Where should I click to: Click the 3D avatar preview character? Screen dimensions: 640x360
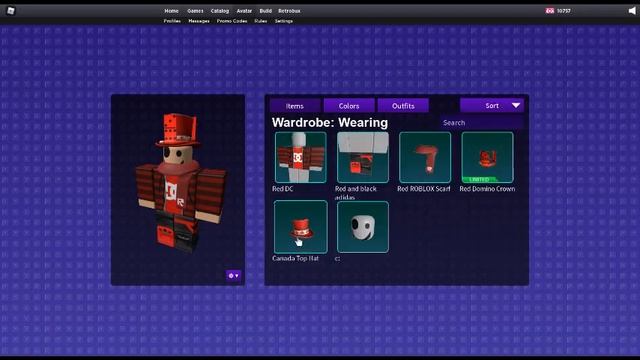click(x=180, y=182)
